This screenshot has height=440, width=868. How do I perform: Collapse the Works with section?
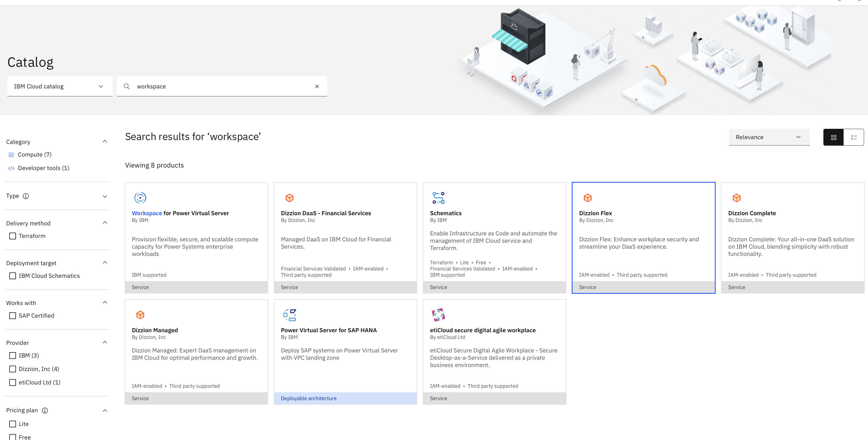click(105, 302)
